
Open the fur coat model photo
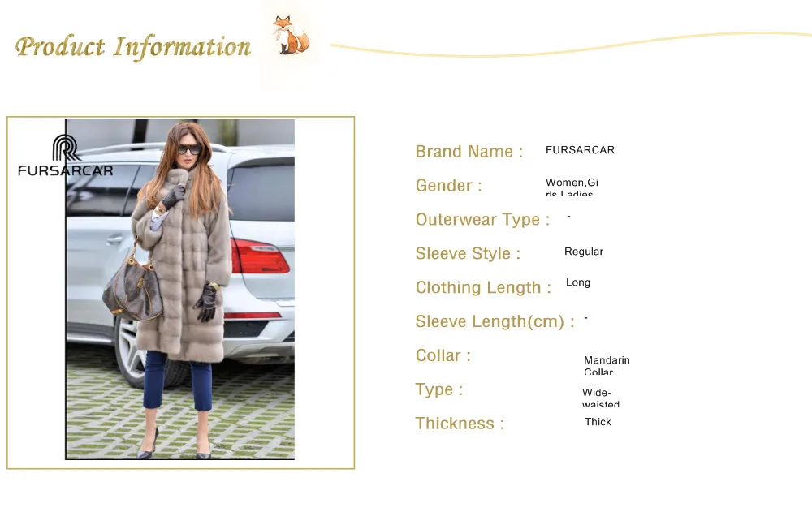tap(180, 290)
